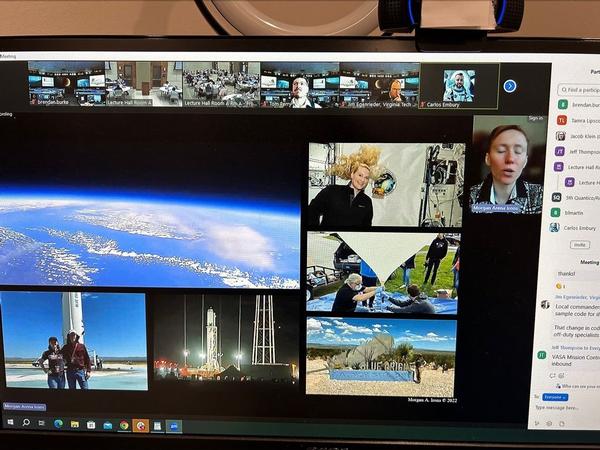This screenshot has height=450, width=600.
Task: Select Jacob Klein participant row
Action: click(579, 136)
